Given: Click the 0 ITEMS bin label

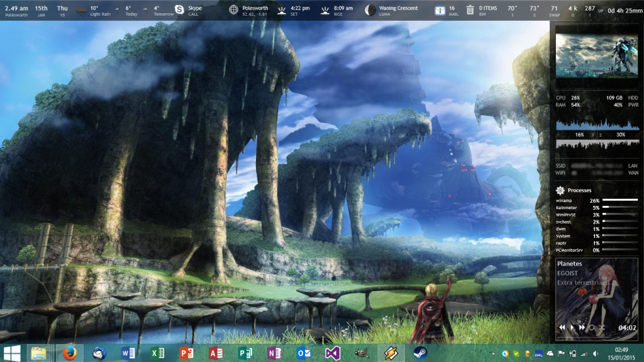Looking at the screenshot, I should pyautogui.click(x=488, y=8).
